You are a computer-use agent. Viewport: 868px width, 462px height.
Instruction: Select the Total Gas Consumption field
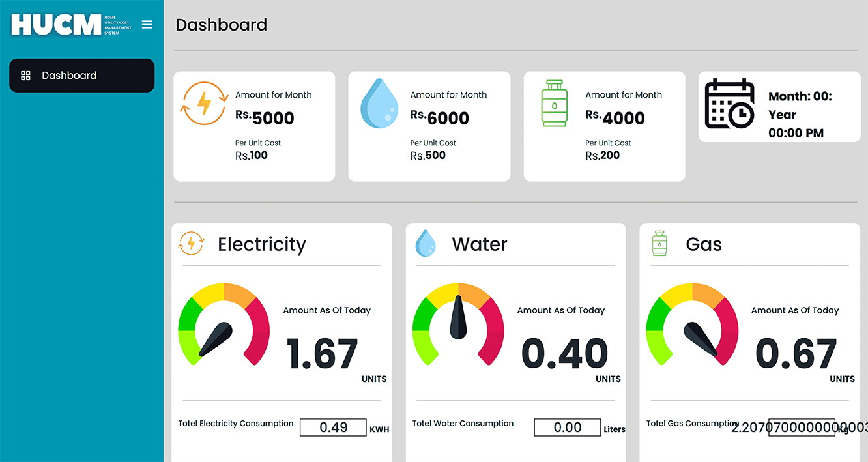click(802, 427)
